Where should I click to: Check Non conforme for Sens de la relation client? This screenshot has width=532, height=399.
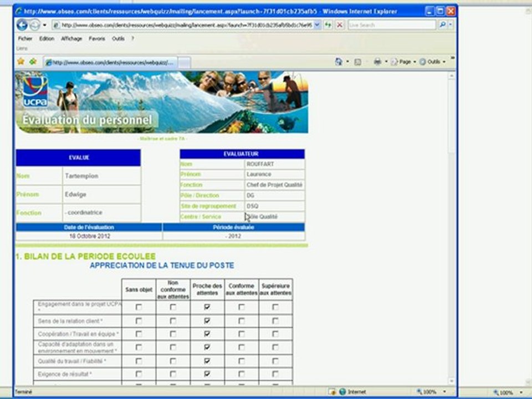coord(173,321)
